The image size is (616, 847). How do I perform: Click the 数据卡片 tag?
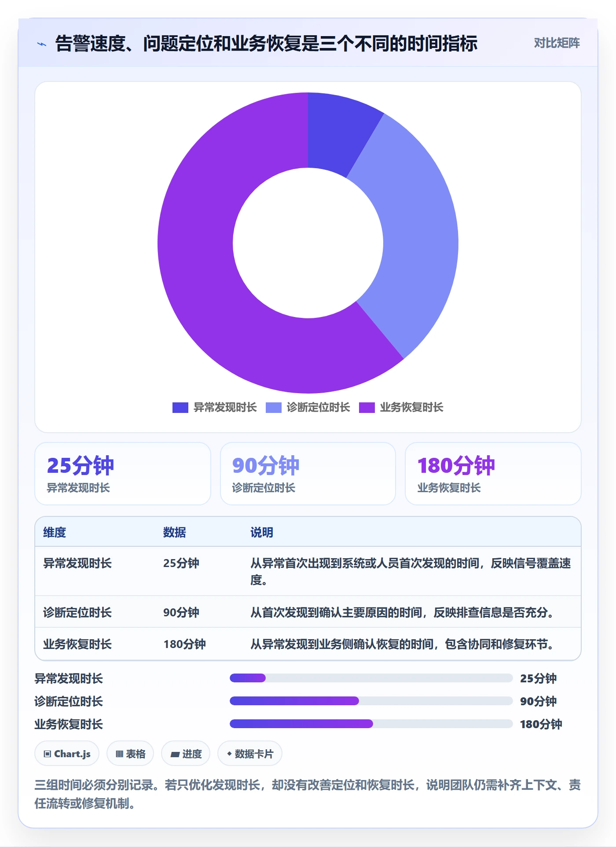(x=250, y=754)
